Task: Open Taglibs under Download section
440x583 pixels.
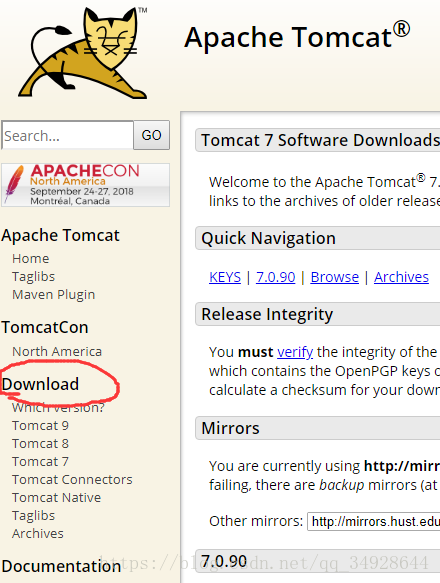Action: (33, 516)
